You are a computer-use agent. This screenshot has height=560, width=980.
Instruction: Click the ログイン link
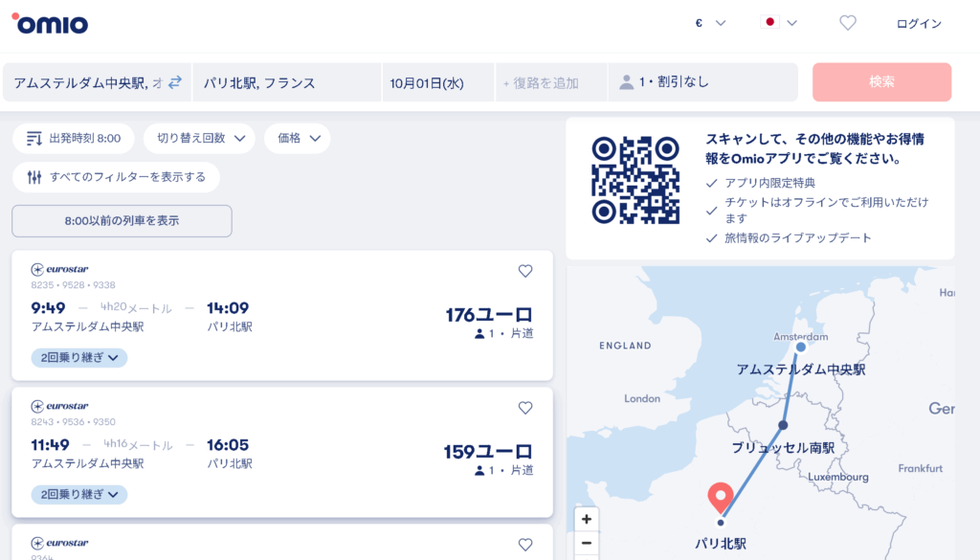[x=918, y=24]
